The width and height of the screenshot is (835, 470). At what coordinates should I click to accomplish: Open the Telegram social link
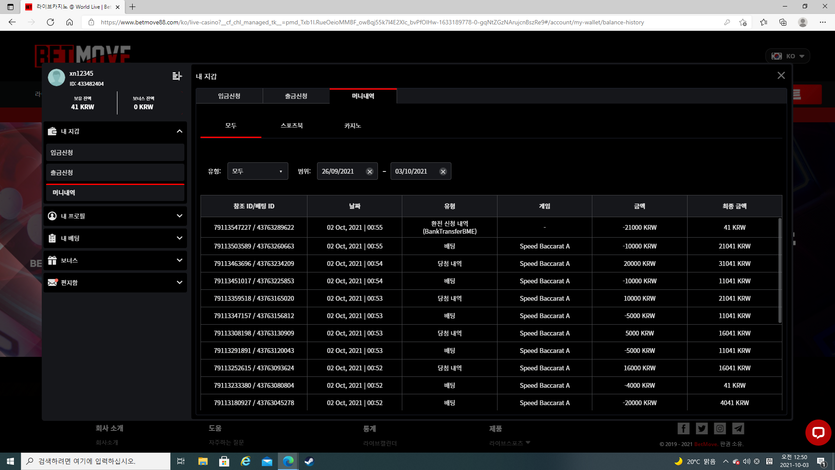pyautogui.click(x=738, y=428)
